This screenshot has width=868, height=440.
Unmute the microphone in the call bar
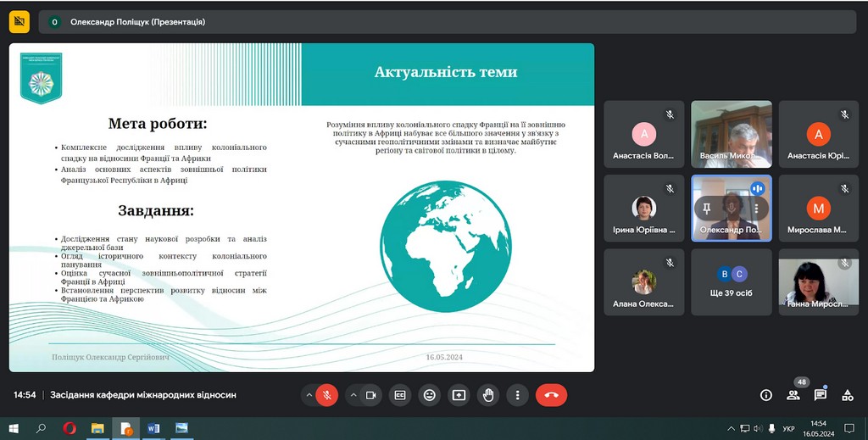click(326, 395)
